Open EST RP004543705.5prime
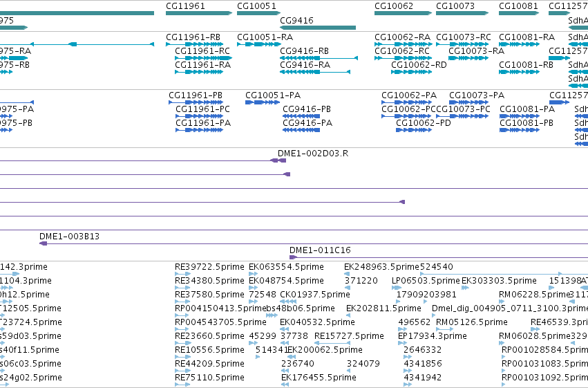Viewport: 588px width, 388px height. [220, 322]
